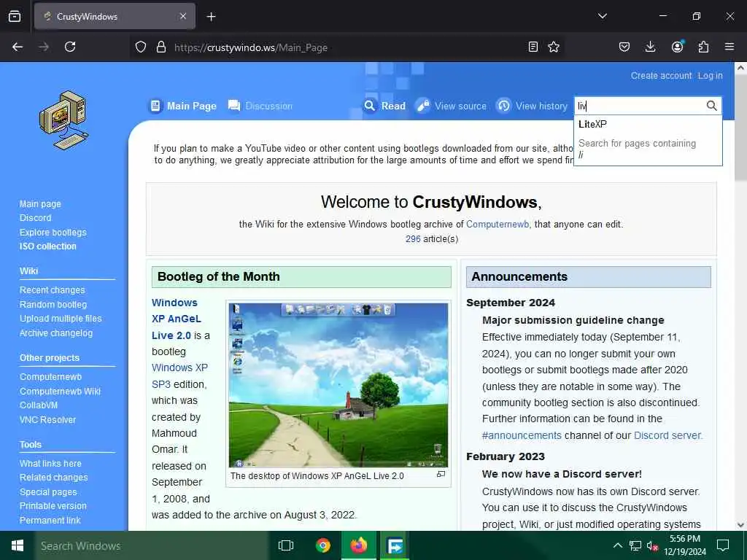Screen dimensions: 747x560
Task: Click Create account link
Action: pos(661,76)
